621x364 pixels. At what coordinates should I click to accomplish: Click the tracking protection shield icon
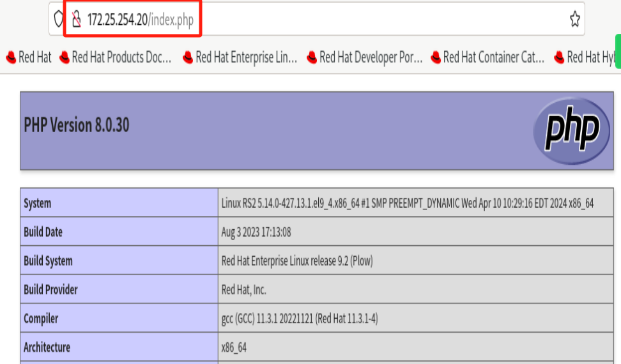[x=58, y=19]
